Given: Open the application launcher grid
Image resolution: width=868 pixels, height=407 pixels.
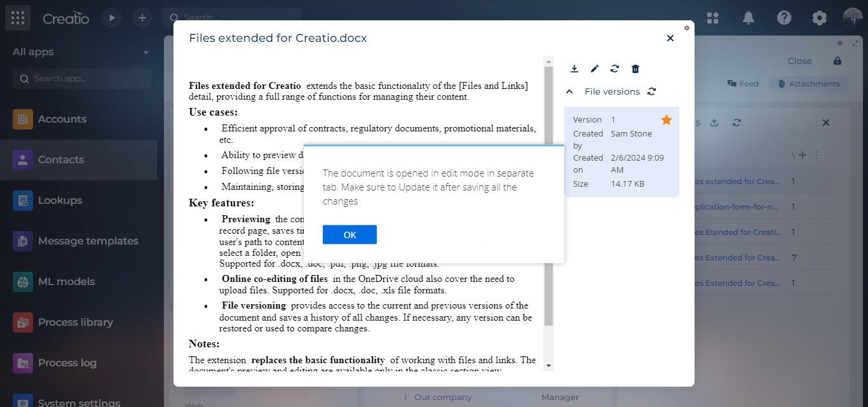Looking at the screenshot, I should [17, 17].
